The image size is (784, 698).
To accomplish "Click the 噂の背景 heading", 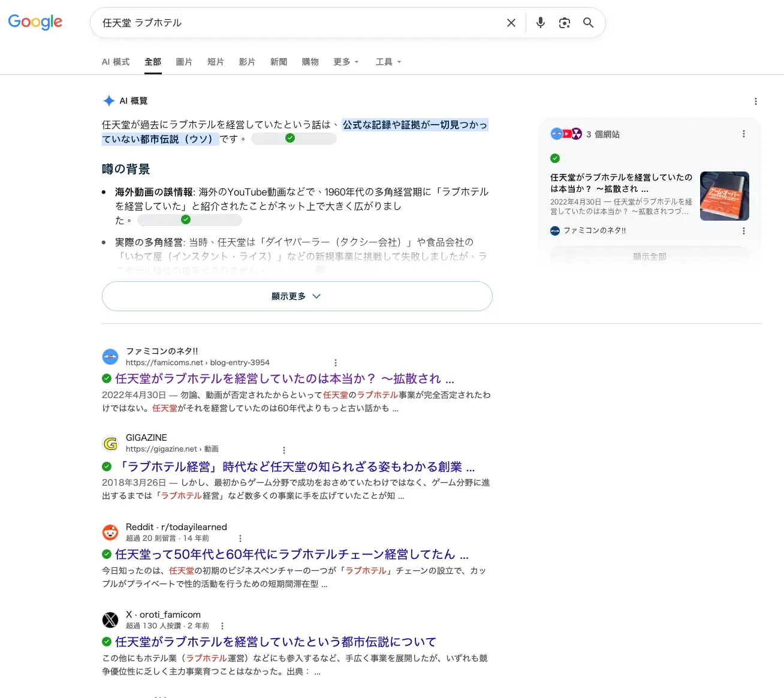I will point(126,169).
